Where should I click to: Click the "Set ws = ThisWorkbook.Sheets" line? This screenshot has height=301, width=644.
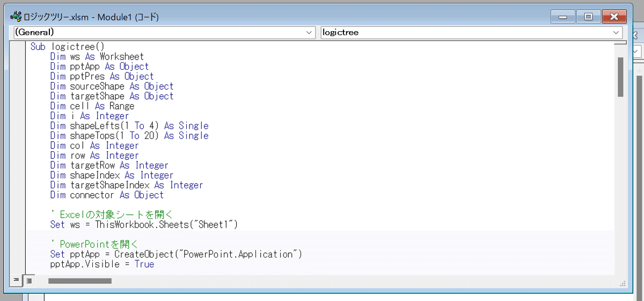[x=144, y=224]
